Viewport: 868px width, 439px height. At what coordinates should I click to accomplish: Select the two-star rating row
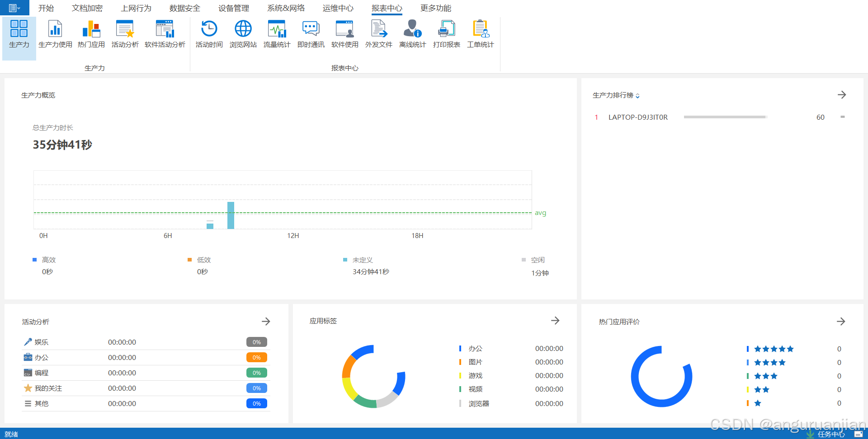coord(794,389)
